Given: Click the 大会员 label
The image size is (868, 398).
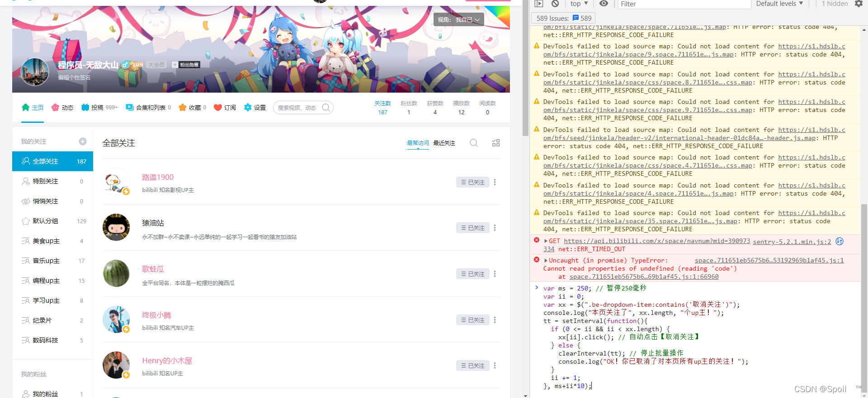Looking at the screenshot, I should (x=156, y=65).
